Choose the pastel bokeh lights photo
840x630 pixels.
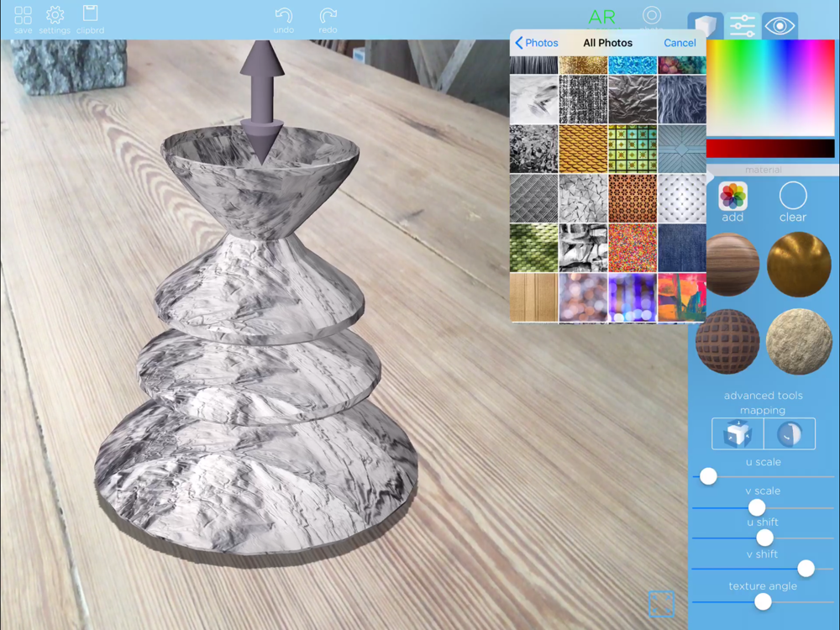pyautogui.click(x=583, y=297)
